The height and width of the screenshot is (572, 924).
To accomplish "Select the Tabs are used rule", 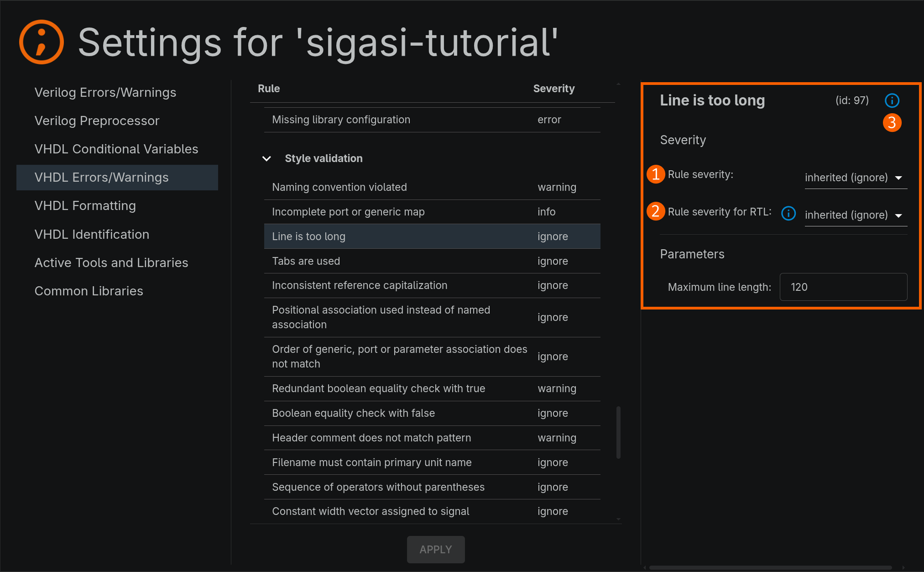I will (432, 261).
